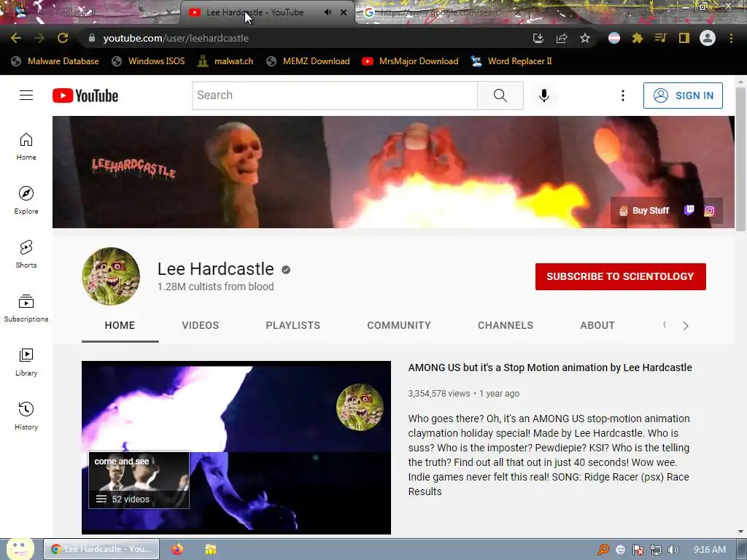The image size is (747, 560).
Task: Play the featured channel video
Action: pos(236,448)
